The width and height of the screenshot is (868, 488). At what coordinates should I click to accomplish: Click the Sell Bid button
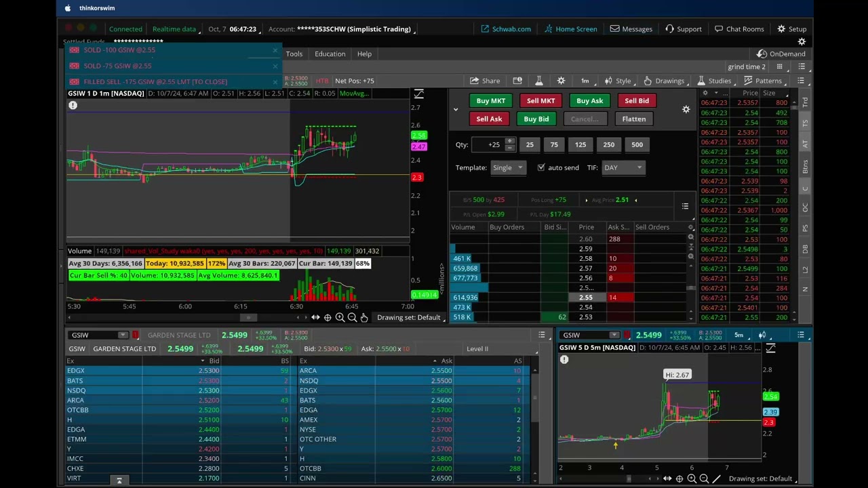coord(637,100)
